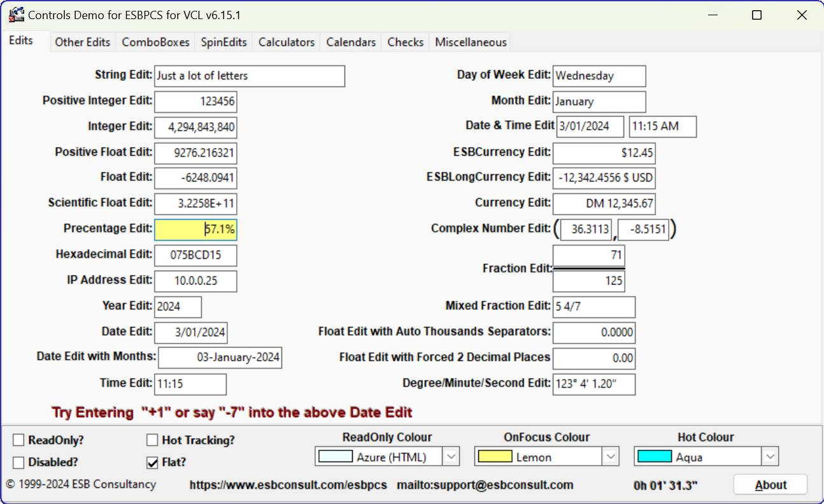Focus the date part of Date & Time Edit

click(591, 127)
